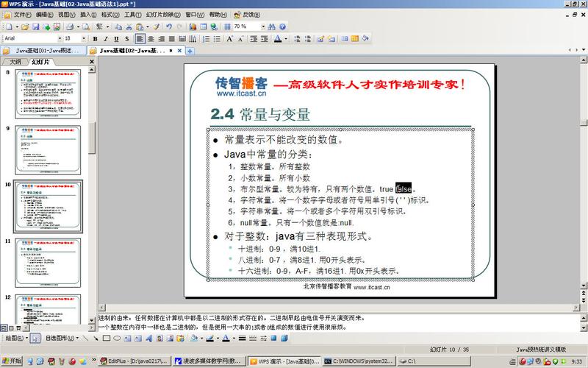The width and height of the screenshot is (588, 368).
Task: Click the Open file folder icon
Action: click(x=25, y=26)
